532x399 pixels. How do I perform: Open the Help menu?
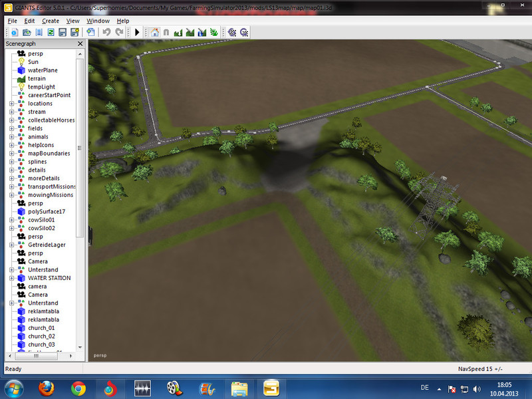[123, 21]
